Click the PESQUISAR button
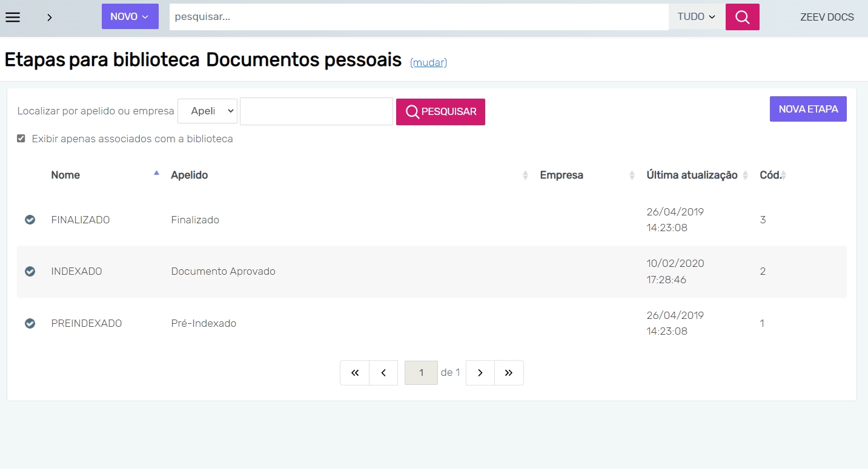Viewport: 868px width, 469px height. tap(440, 112)
